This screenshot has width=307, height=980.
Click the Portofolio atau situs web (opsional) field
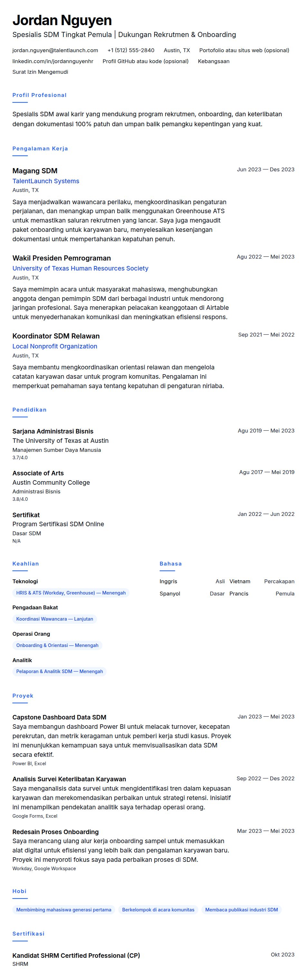coord(244,50)
